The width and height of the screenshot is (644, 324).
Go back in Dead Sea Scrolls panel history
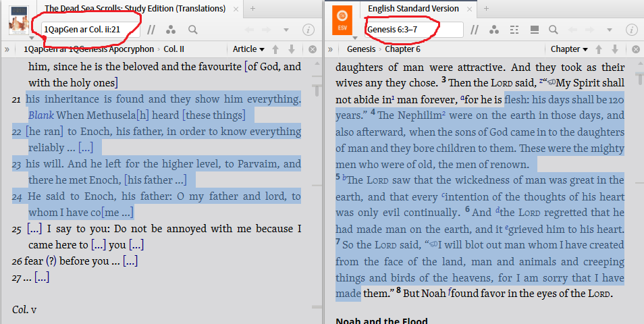[x=249, y=30]
